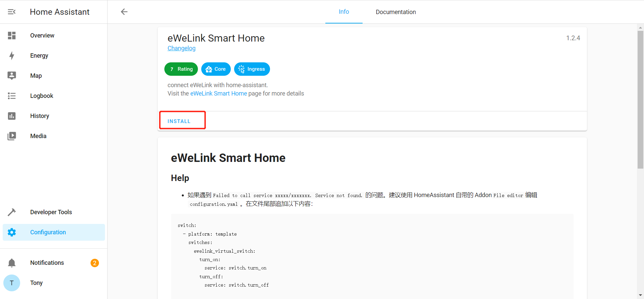Click the 'service: switch.turn_off' code line
Image resolution: width=644 pixels, height=299 pixels.
point(237,285)
